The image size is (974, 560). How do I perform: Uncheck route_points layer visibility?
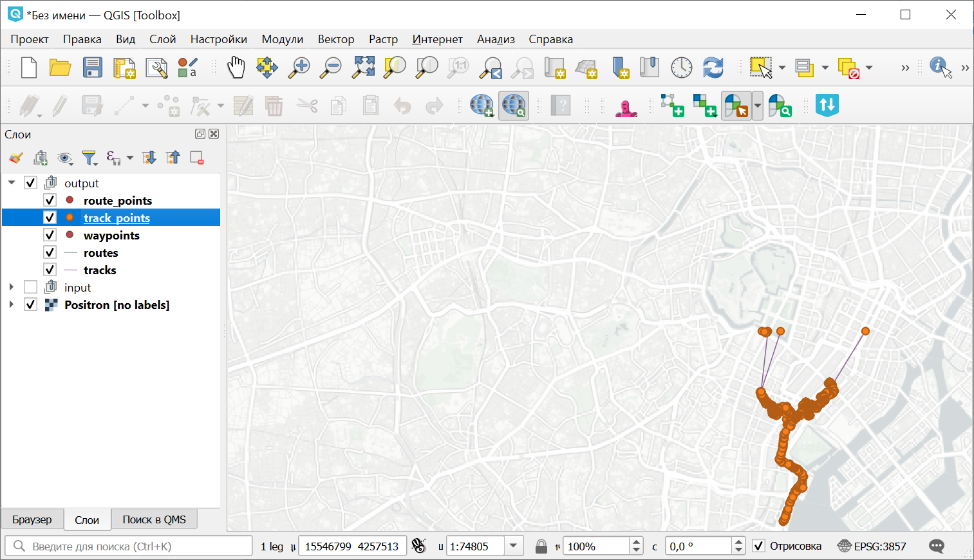click(x=50, y=200)
